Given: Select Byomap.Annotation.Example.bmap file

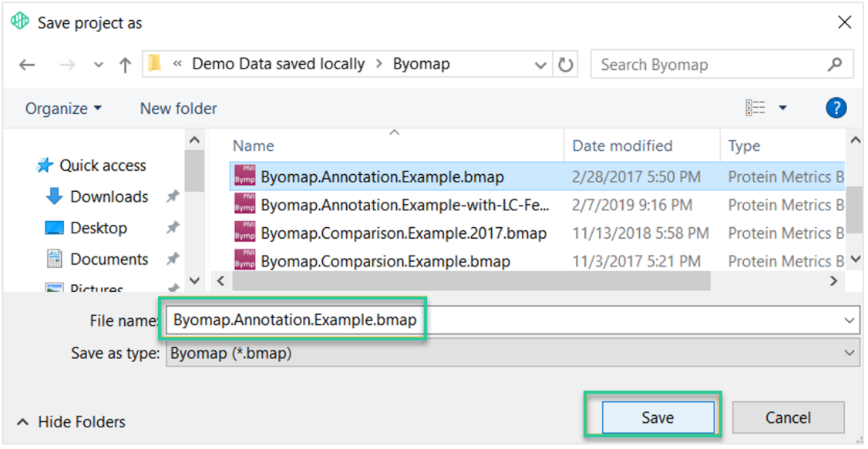Looking at the screenshot, I should point(537,177).
